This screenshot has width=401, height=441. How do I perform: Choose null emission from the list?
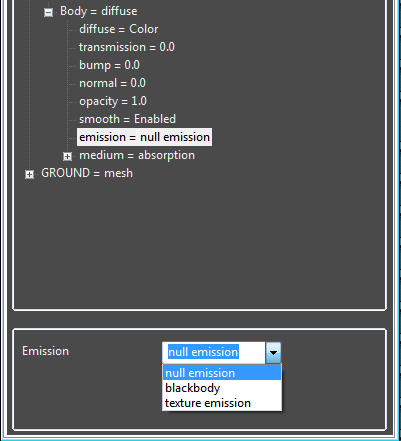pos(222,373)
